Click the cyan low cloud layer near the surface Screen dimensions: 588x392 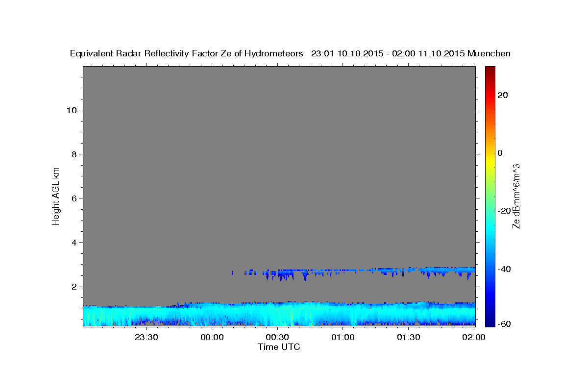(x=279, y=314)
